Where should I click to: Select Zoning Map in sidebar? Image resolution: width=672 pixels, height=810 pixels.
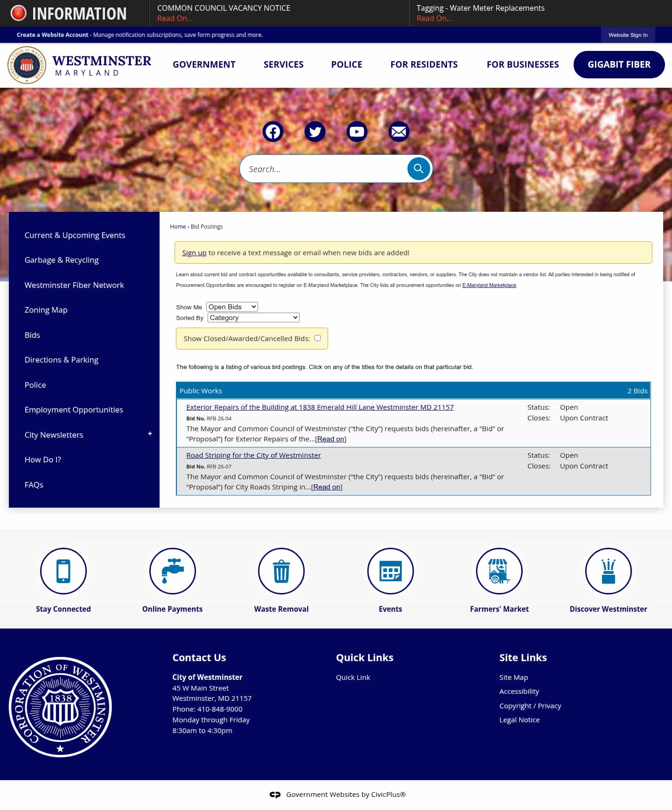pos(46,310)
